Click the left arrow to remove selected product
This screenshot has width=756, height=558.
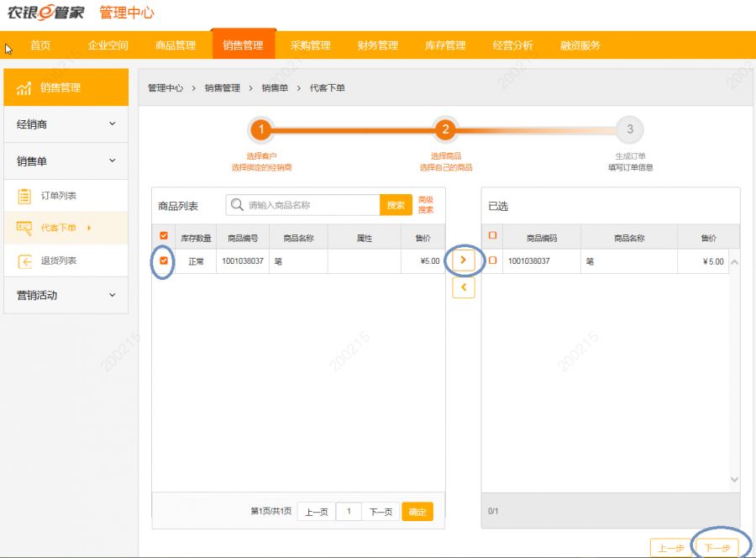click(x=464, y=287)
